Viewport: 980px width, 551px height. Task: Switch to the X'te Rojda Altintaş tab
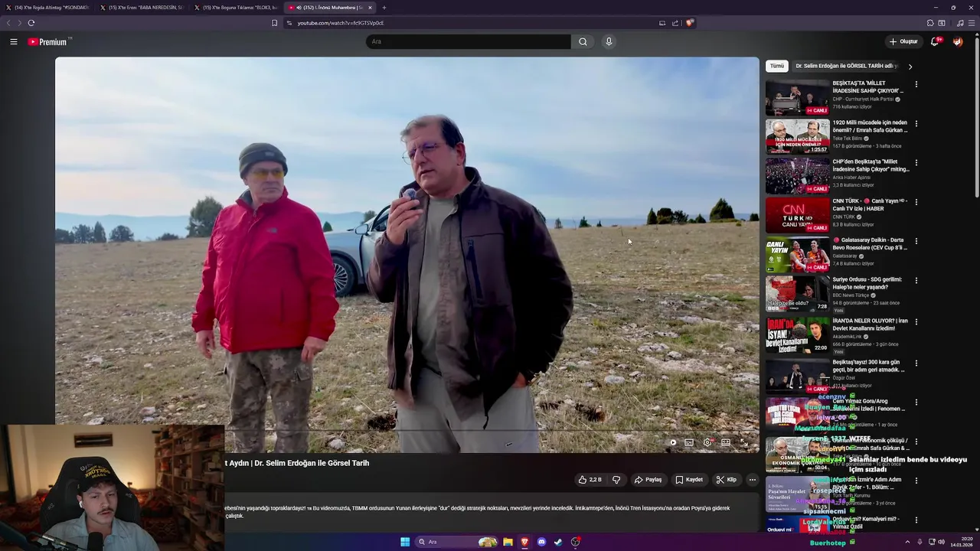(47, 8)
